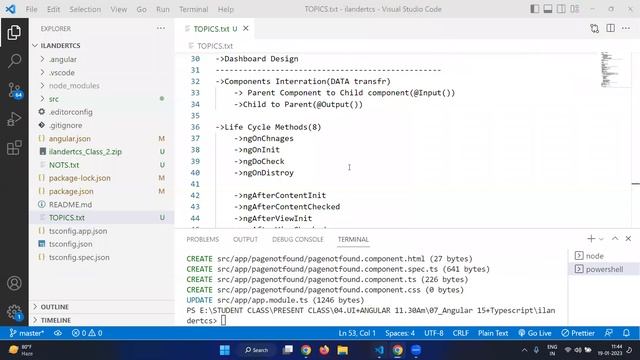The image size is (640, 360).
Task: Open the Selection menu
Action: 85,9
